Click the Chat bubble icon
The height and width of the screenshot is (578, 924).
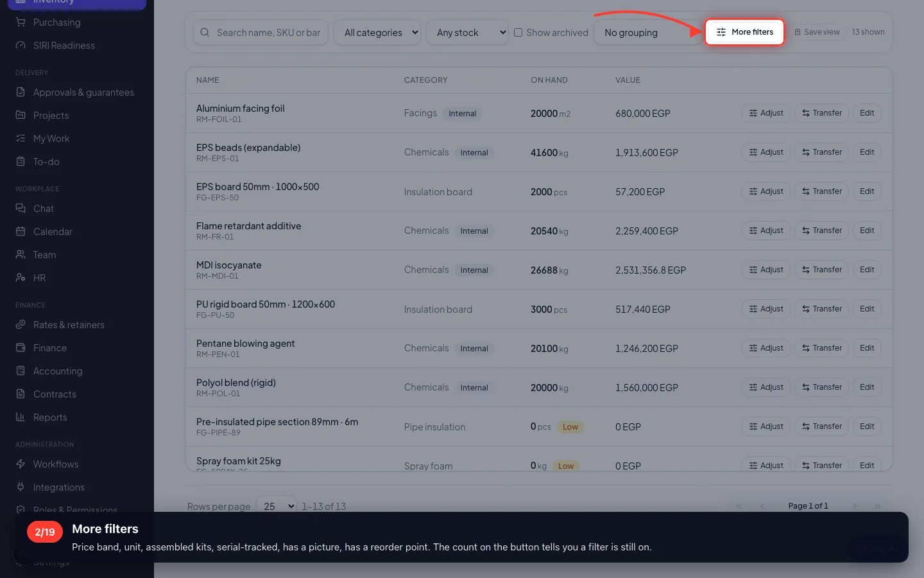[x=21, y=209]
